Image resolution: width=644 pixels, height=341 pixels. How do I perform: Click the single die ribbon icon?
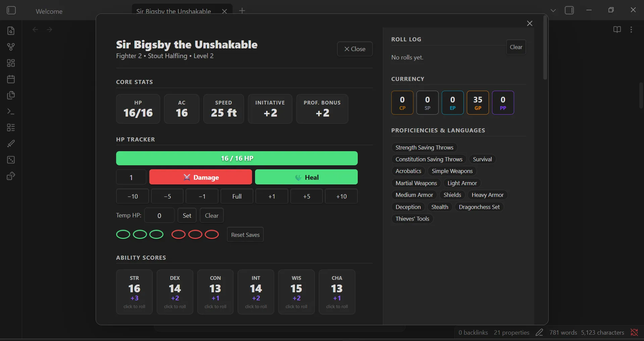pos(11,160)
